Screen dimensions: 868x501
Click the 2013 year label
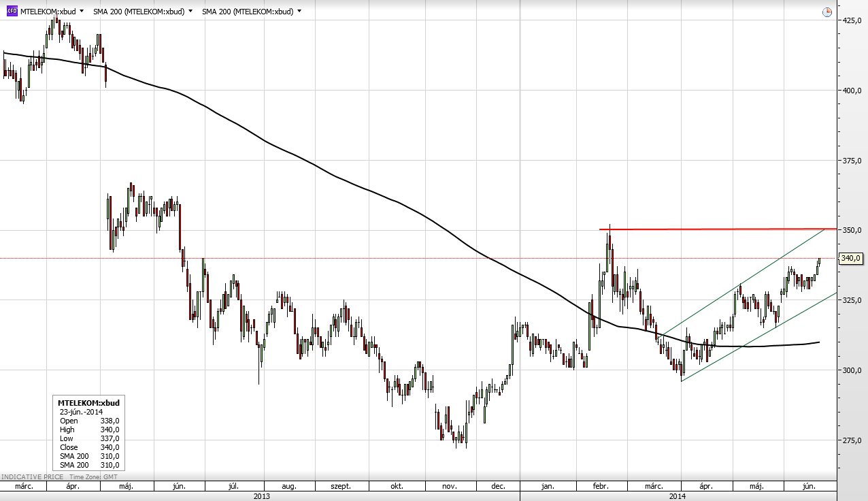[261, 496]
